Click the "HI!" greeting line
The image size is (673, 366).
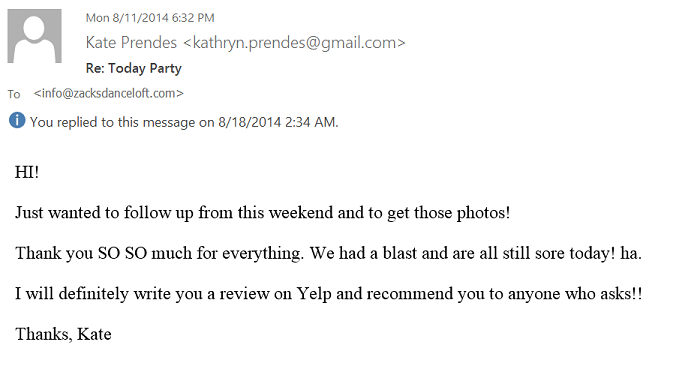click(x=27, y=172)
